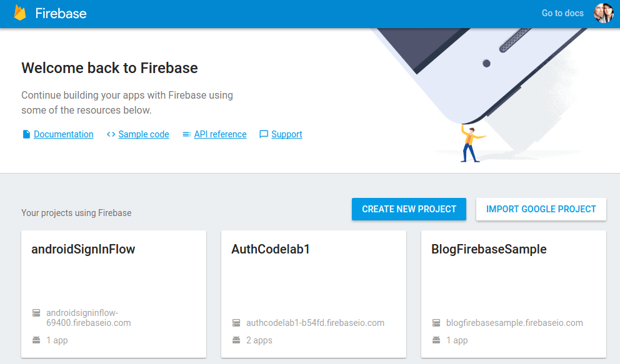Click the Support chat bubble icon
620x364 pixels.
(263, 134)
